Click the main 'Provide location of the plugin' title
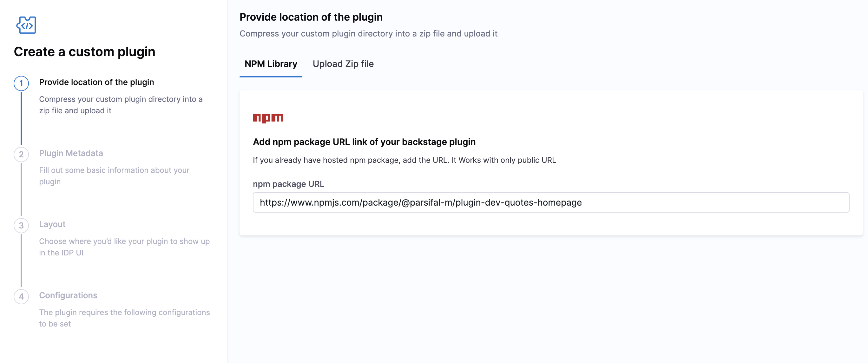Screen dimensions: 868x363 point(311,17)
